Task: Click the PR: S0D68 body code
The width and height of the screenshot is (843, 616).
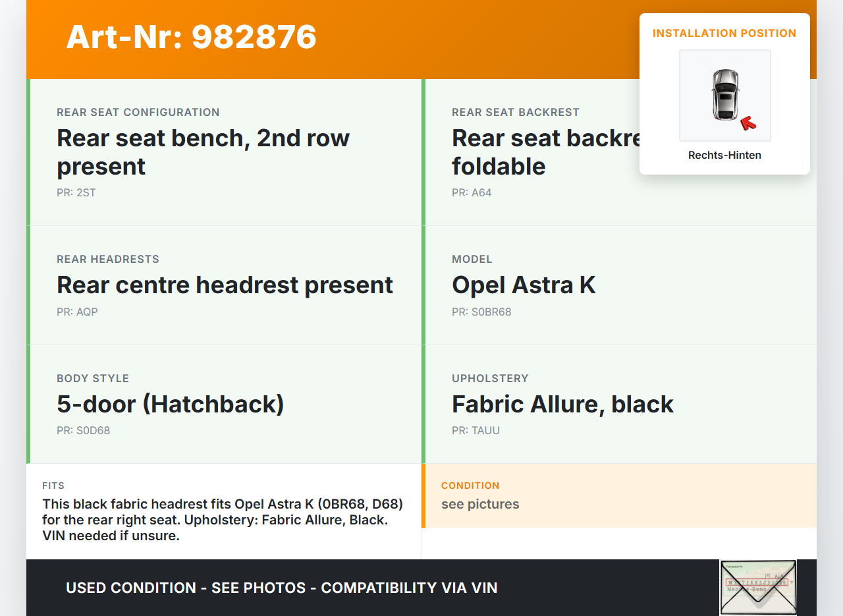Action: pos(84,430)
